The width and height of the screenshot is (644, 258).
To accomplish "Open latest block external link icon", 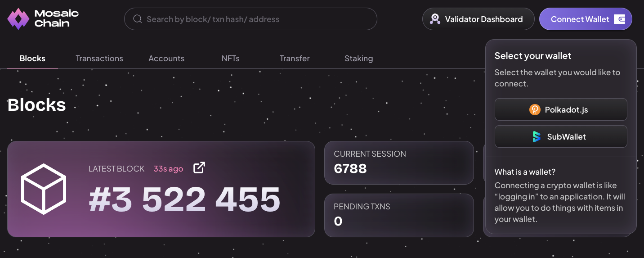I will (199, 168).
